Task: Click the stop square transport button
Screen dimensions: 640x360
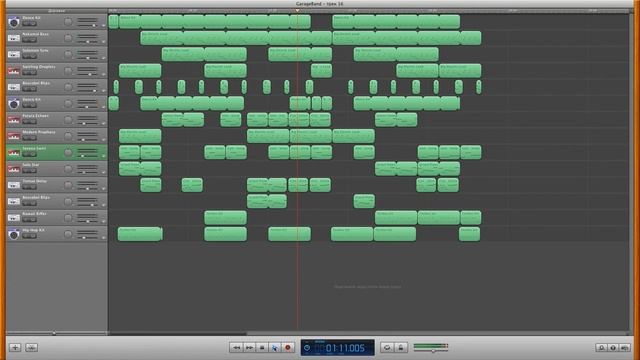Action: click(x=262, y=347)
